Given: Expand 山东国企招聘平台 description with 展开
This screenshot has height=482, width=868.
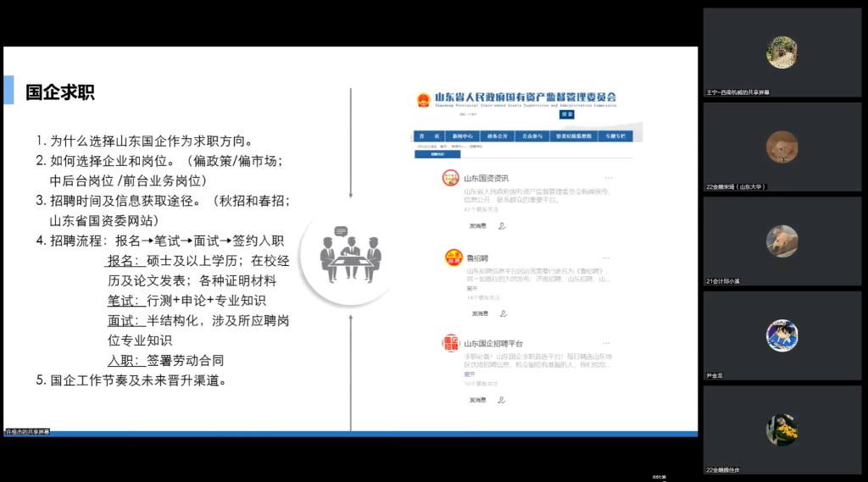Looking at the screenshot, I should tap(470, 374).
